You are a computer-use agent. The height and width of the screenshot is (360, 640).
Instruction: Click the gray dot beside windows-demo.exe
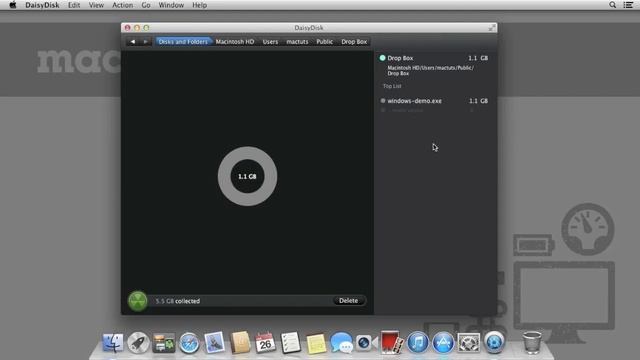383,100
